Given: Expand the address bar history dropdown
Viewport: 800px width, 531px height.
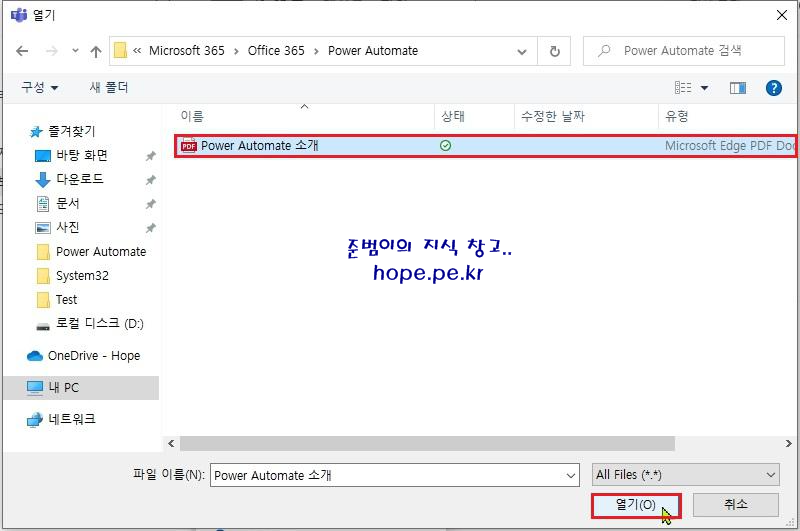Looking at the screenshot, I should pos(522,52).
